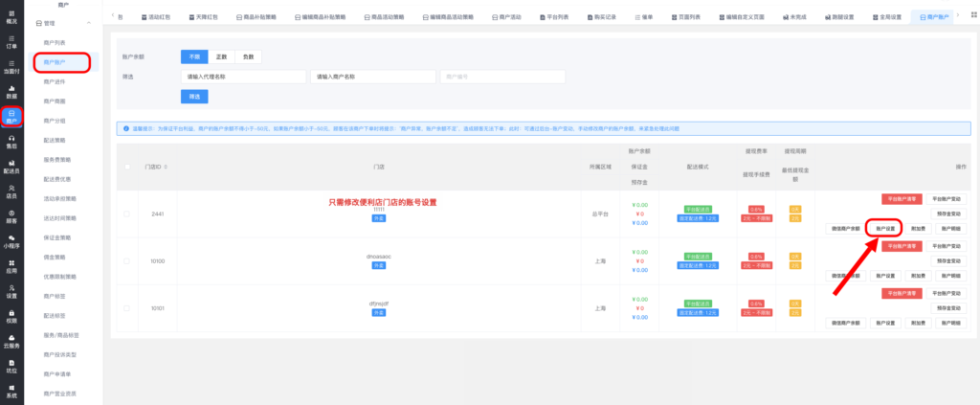Viewport: 980px width, 405px height.
Task: Open the 售后 sidebar icon
Action: 11,142
